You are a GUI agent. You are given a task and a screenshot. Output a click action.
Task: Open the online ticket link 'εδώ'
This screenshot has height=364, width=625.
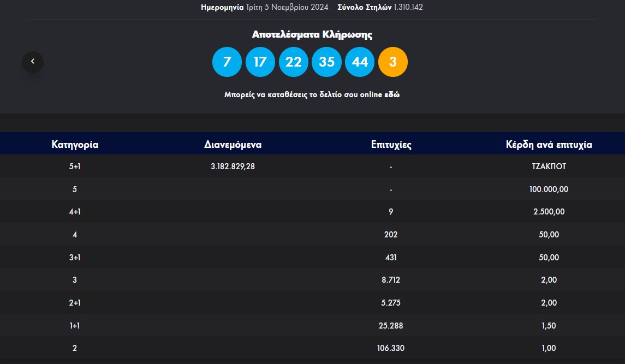click(392, 94)
